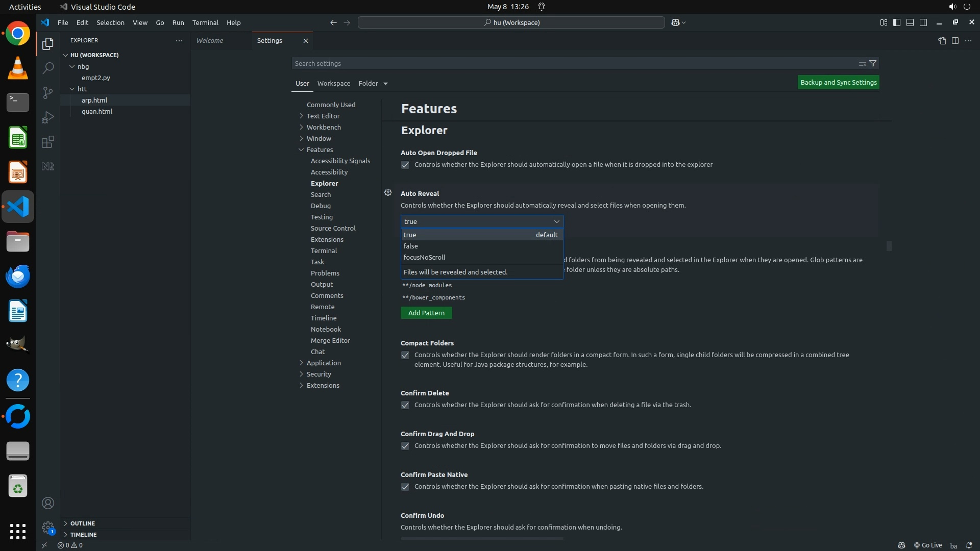The width and height of the screenshot is (980, 551).
Task: Click the split editor right icon
Action: (955, 40)
